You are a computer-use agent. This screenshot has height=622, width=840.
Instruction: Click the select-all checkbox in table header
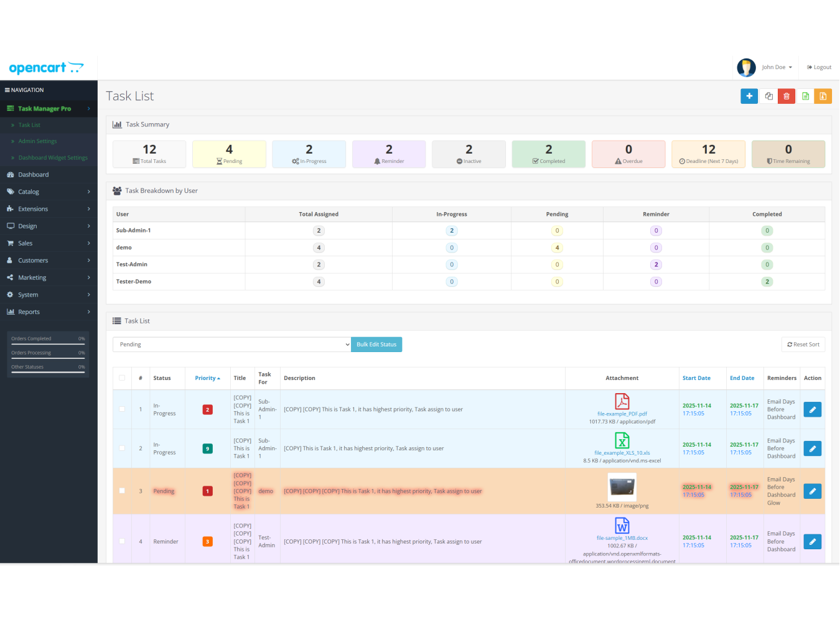coord(122,378)
